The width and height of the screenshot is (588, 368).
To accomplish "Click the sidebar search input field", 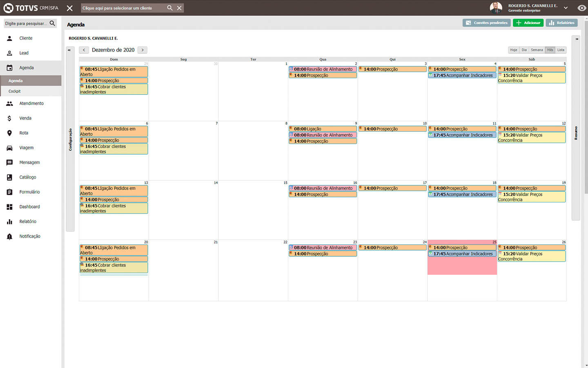I will point(26,23).
